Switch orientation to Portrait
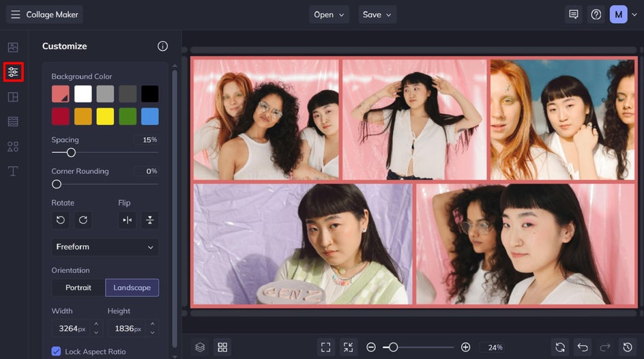Screen dimensions: 644x359 pyautogui.click(x=78, y=287)
